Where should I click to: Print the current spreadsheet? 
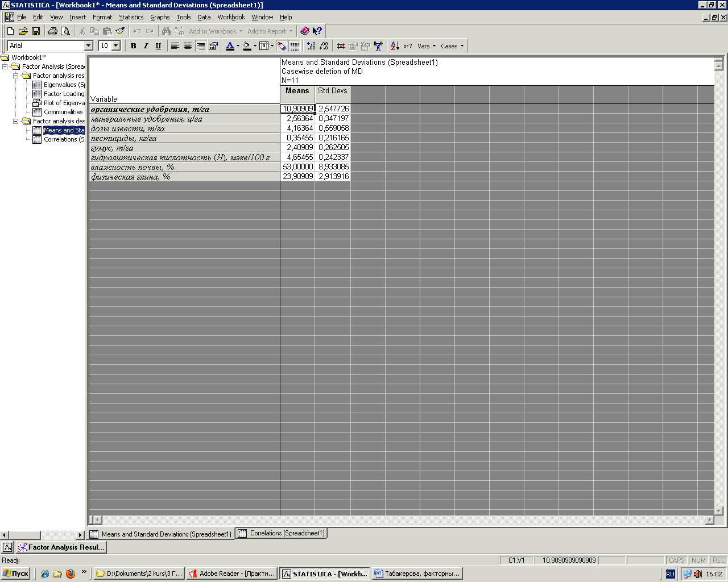[53, 31]
